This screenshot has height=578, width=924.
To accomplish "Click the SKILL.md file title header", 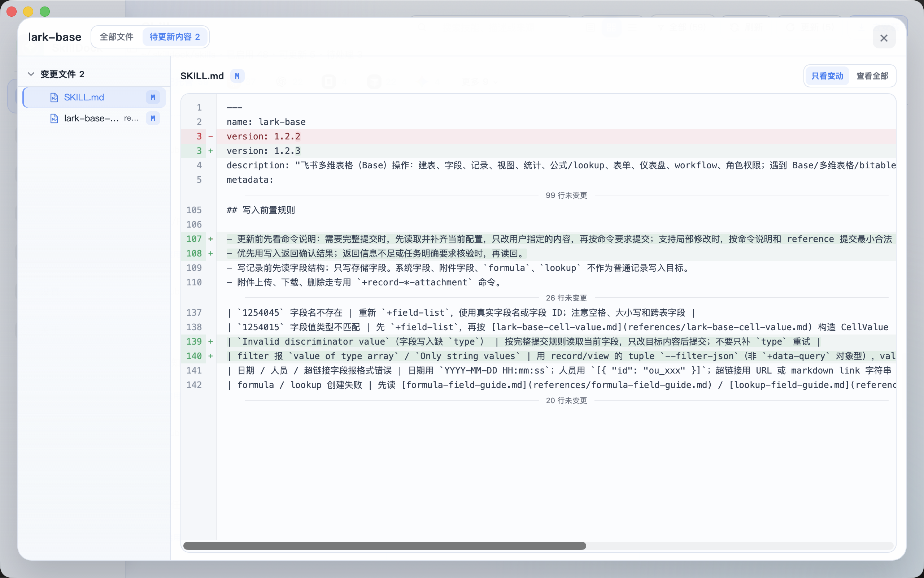I will (202, 76).
